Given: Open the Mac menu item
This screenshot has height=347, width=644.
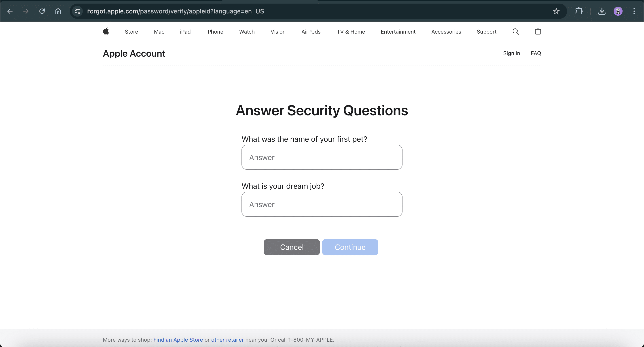Looking at the screenshot, I should (159, 32).
